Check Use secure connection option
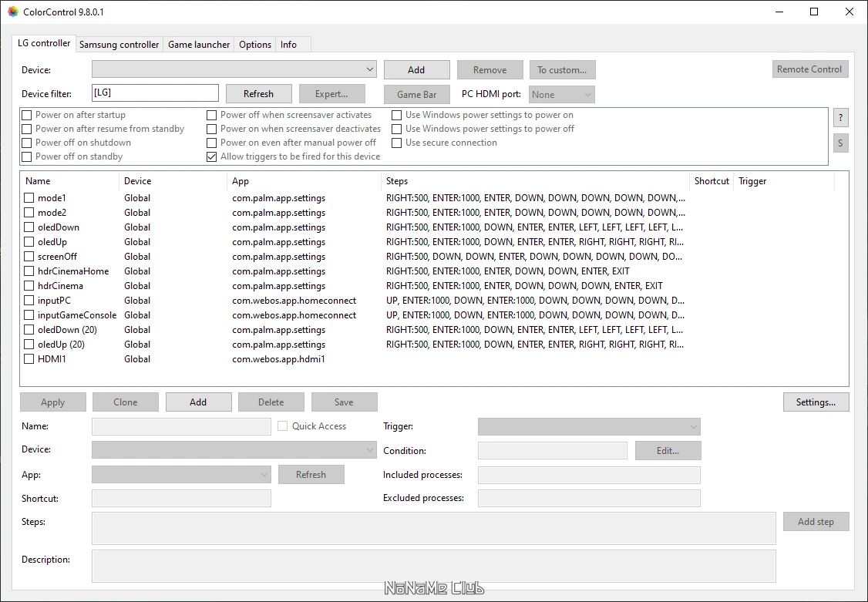The height and width of the screenshot is (602, 868). [396, 143]
